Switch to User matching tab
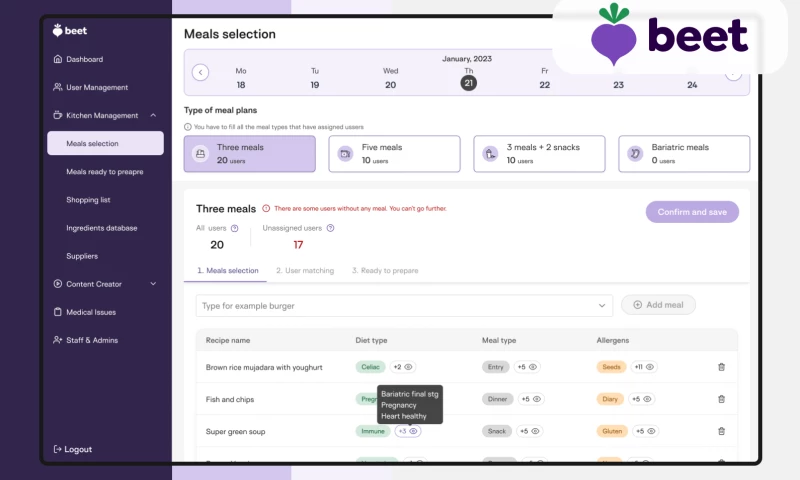 (x=305, y=270)
